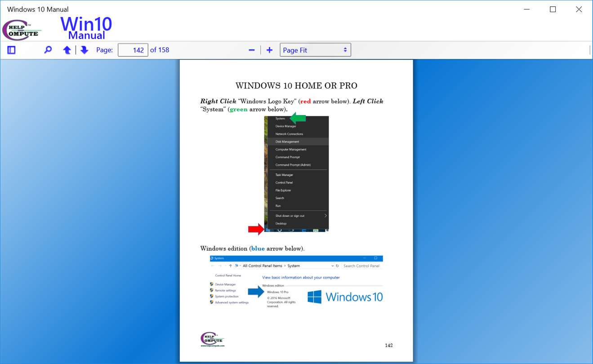
Task: Open the Page Fit zoom dropdown
Action: [x=315, y=50]
